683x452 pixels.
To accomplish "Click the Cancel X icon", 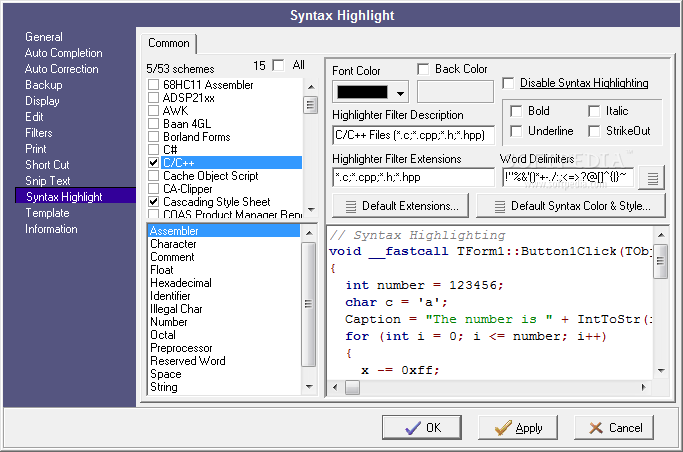I will tap(595, 428).
